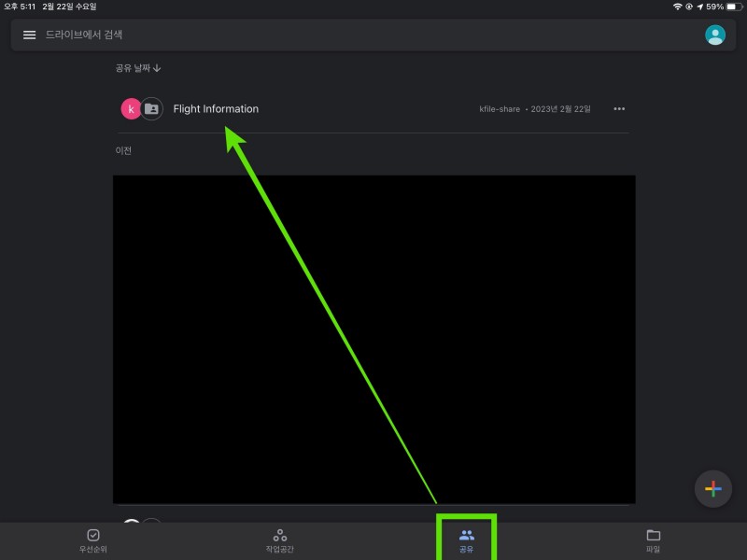The width and height of the screenshot is (747, 560).
Task: Click the pink K owner avatar
Action: click(132, 109)
